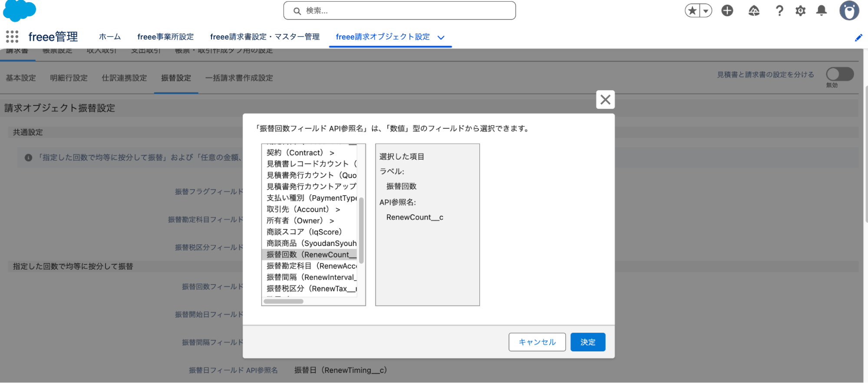Click the pencil edit navigation icon

pyautogui.click(x=858, y=38)
